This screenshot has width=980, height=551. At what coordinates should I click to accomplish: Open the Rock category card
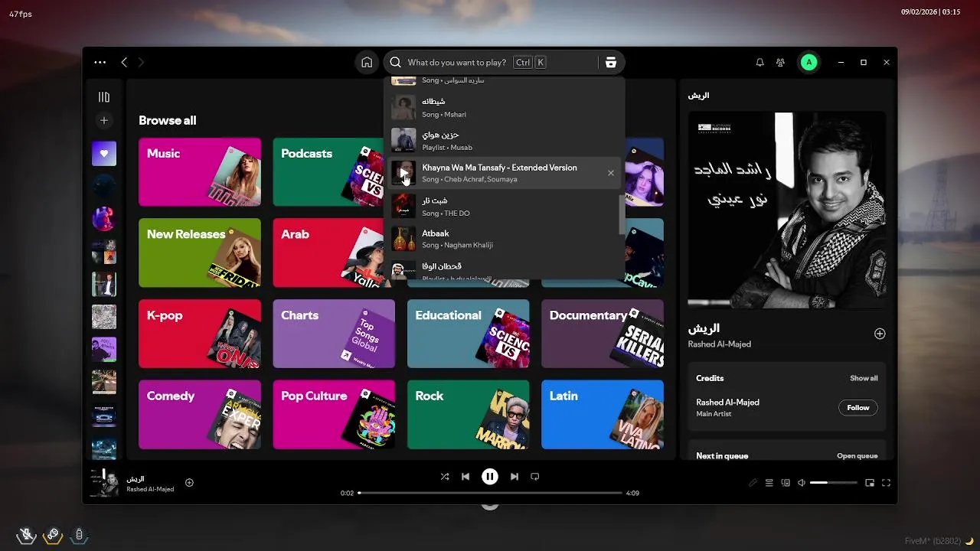tap(469, 414)
